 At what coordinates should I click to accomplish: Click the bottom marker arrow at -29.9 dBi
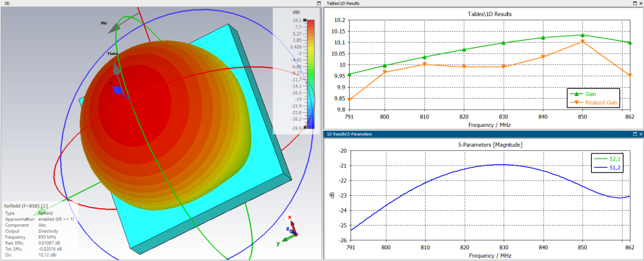click(x=305, y=128)
